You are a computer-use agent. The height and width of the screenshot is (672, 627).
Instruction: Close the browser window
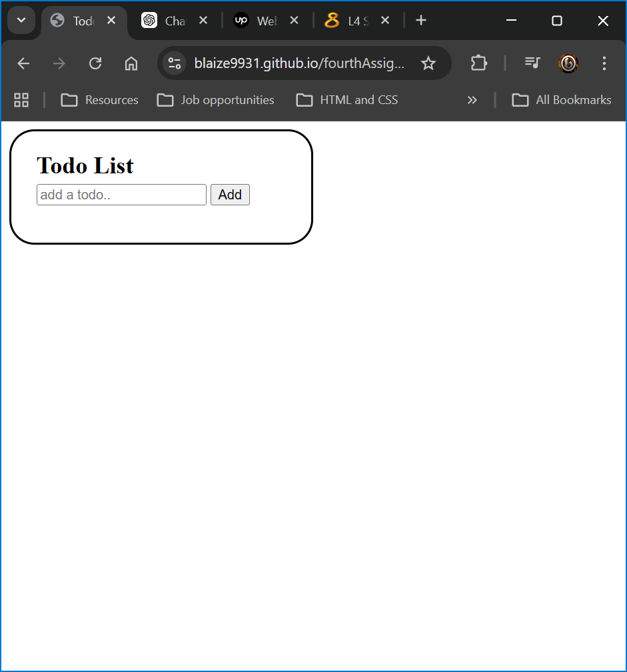(602, 20)
